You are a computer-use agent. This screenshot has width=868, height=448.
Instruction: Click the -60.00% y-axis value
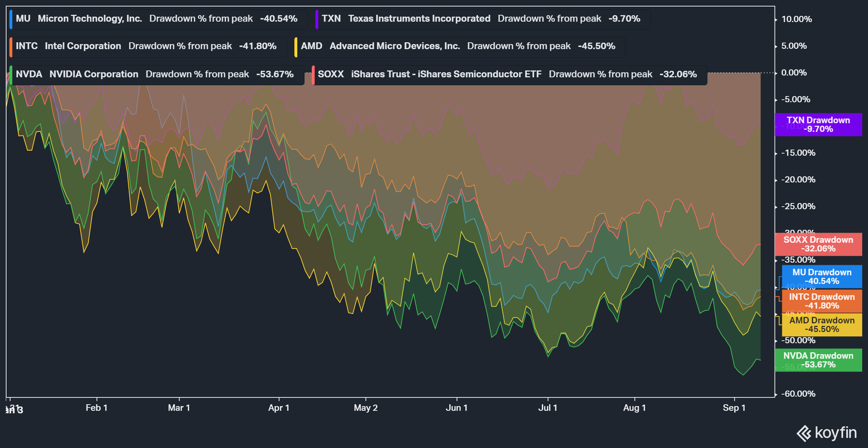798,394
